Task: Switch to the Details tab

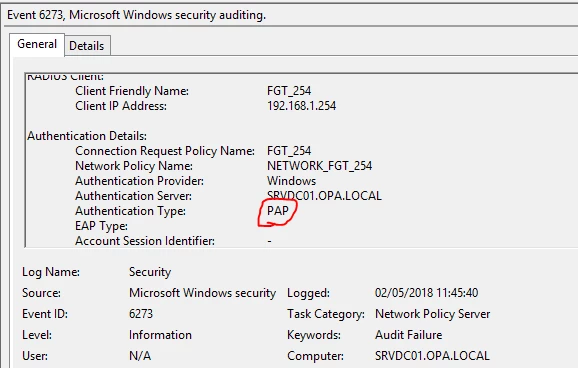Action: point(87,46)
